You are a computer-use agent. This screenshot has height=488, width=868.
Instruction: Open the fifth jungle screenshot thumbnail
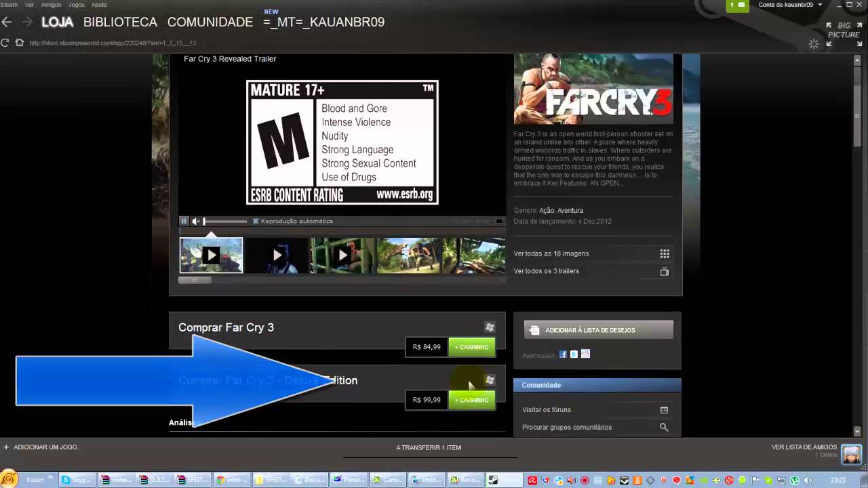(x=474, y=255)
